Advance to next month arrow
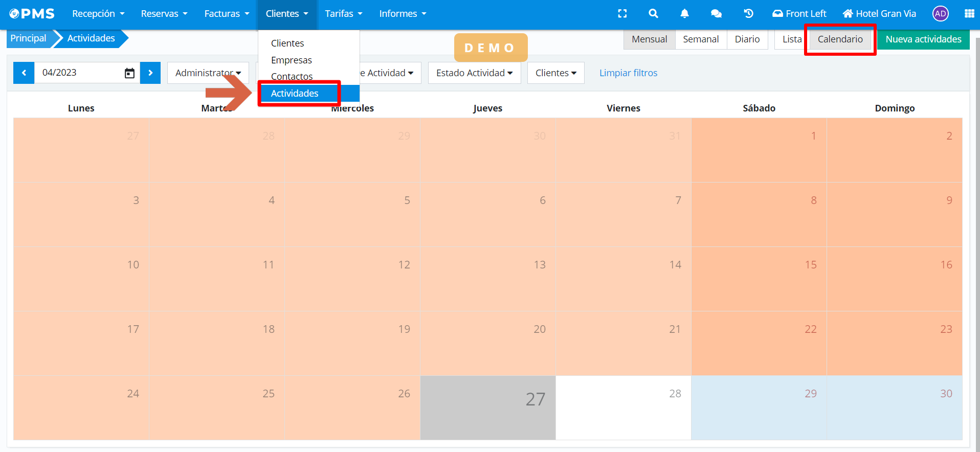The image size is (980, 452). coord(150,73)
